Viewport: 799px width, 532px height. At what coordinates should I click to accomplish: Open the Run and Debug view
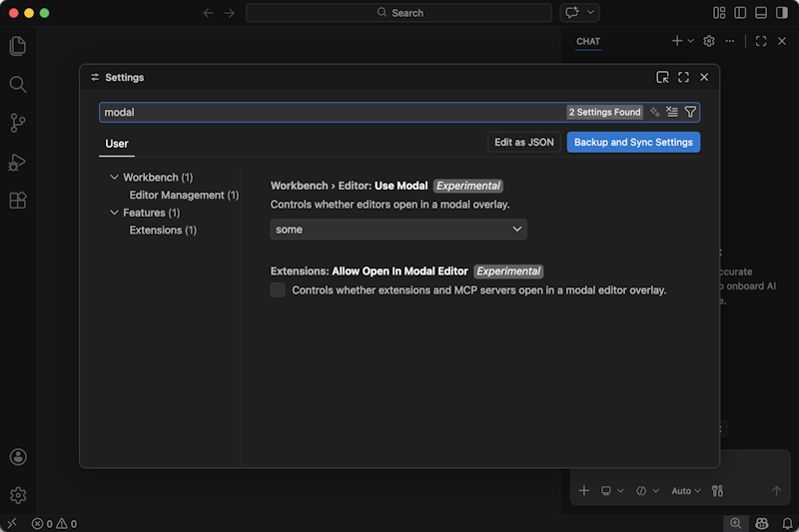[x=18, y=162]
